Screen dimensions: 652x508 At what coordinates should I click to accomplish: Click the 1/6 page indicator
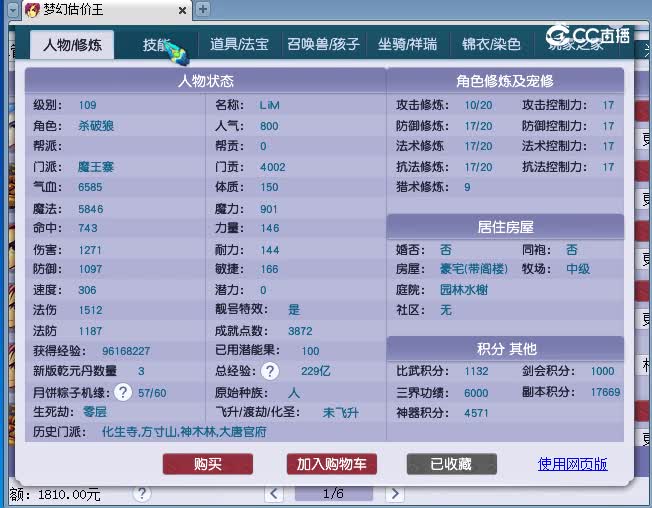coord(334,493)
